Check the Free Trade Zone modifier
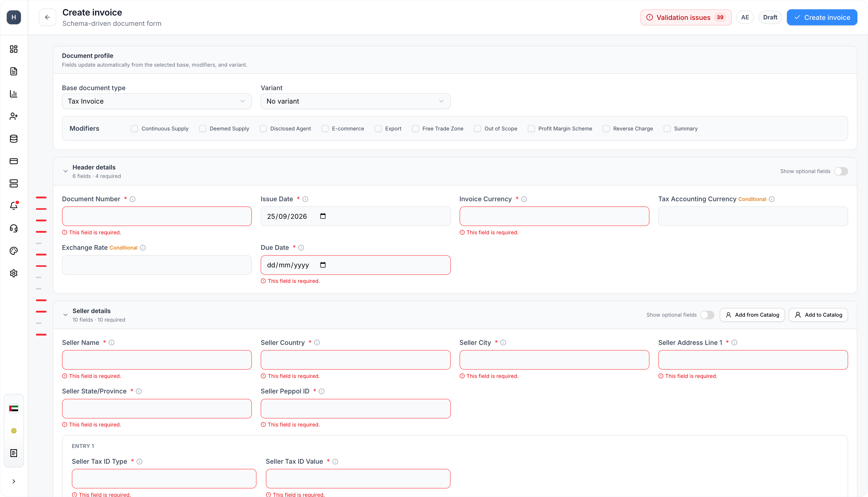Screen dimensions: 868x497 click(x=415, y=128)
